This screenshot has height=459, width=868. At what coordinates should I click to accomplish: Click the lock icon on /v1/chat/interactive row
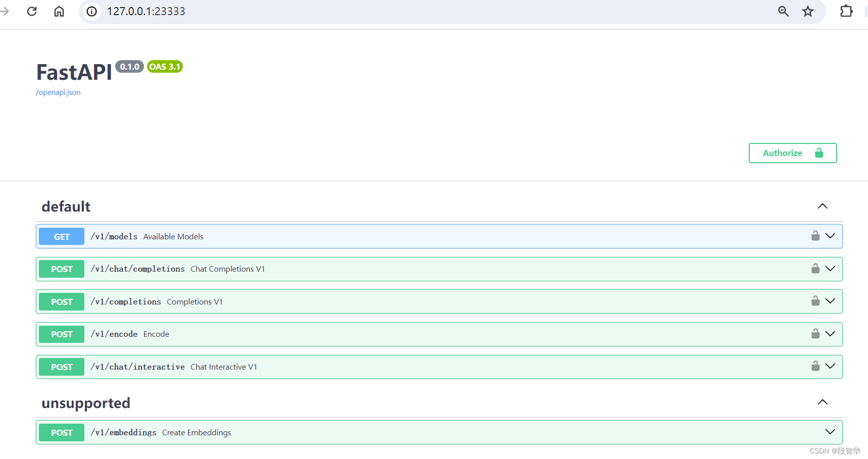pos(815,366)
